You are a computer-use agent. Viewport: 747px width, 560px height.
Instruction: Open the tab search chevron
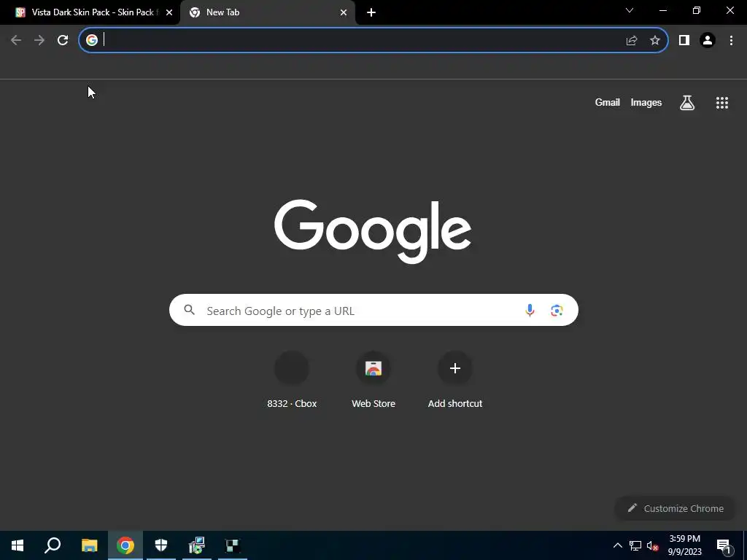coord(630,10)
